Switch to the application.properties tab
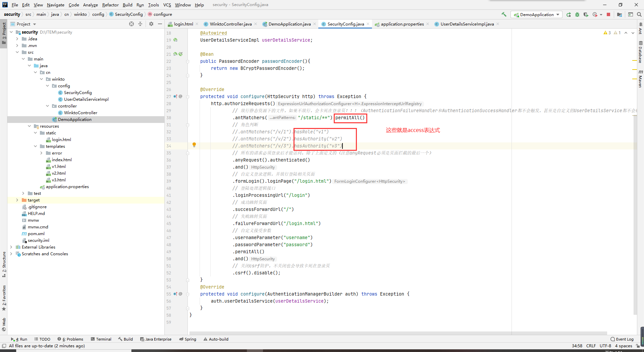Screen dimensions: 644x352 click(x=402, y=24)
